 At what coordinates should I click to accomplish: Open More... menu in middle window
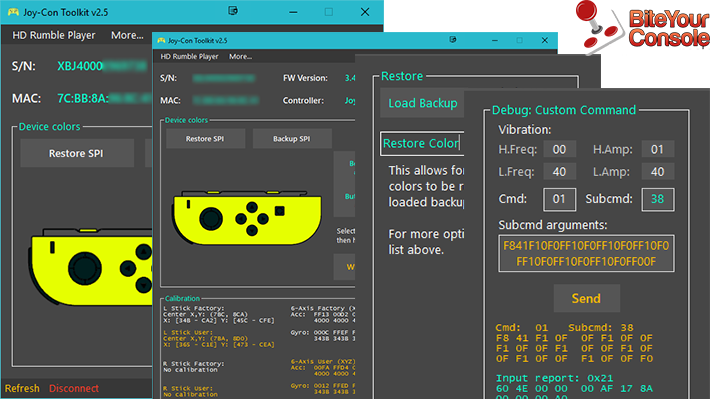click(240, 57)
